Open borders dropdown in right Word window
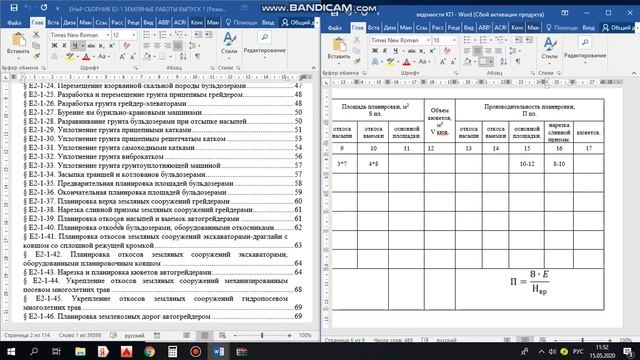Screen dimensions: 640x360 click(491, 62)
